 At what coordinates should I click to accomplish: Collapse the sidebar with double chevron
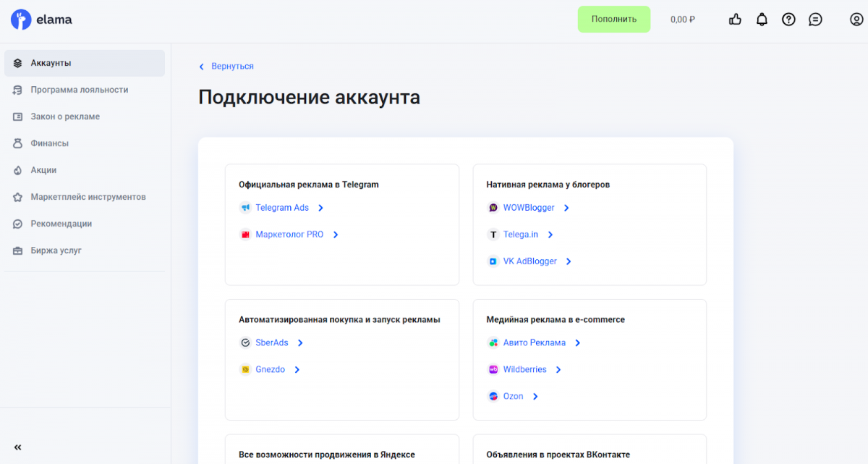pos(18,447)
